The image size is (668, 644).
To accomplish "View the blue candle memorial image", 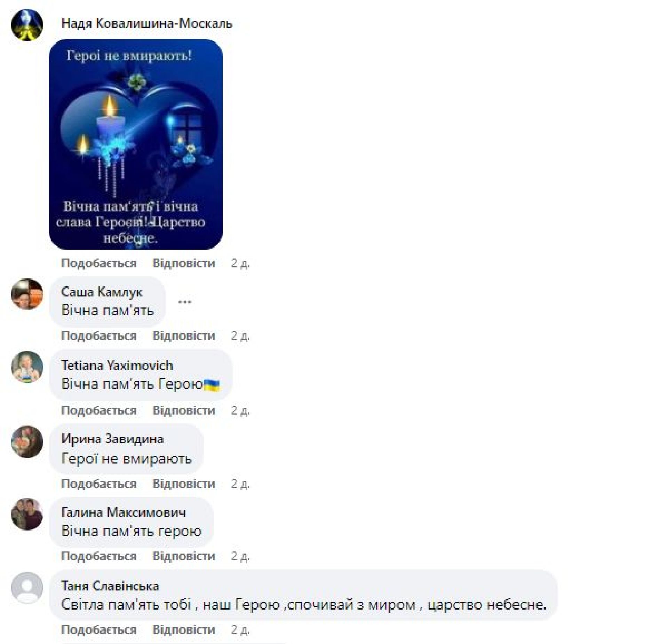I will coord(136,144).
